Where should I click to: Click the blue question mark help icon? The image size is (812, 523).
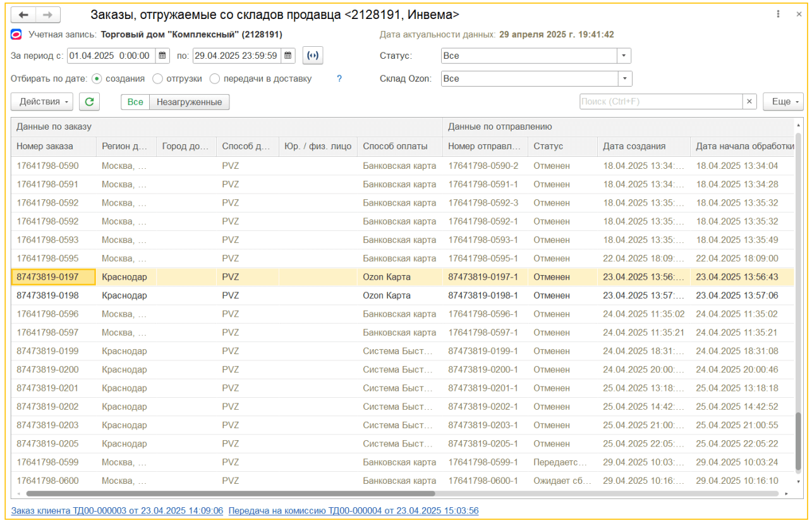pos(339,78)
